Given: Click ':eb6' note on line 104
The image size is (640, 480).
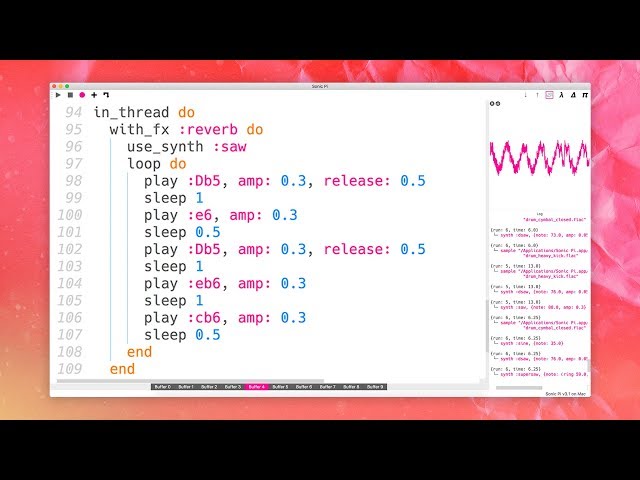Looking at the screenshot, I should (x=204, y=284).
